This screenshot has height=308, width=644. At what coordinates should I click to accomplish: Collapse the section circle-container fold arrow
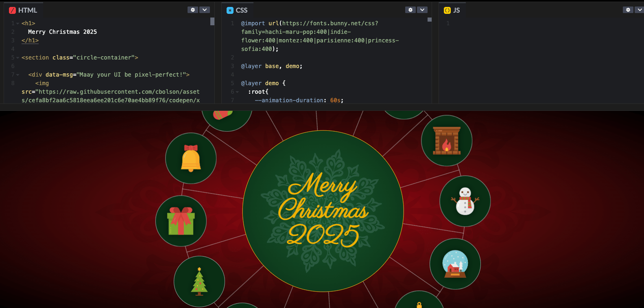pyautogui.click(x=17, y=58)
